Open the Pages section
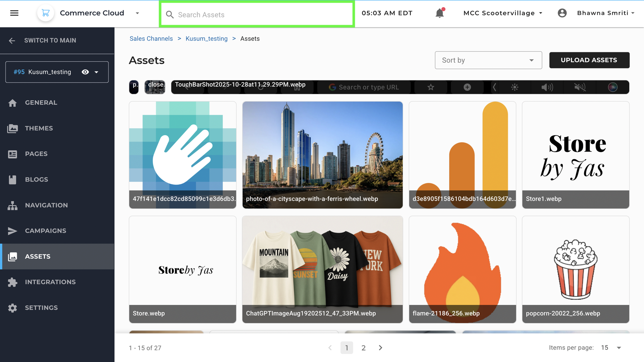 (x=57, y=154)
